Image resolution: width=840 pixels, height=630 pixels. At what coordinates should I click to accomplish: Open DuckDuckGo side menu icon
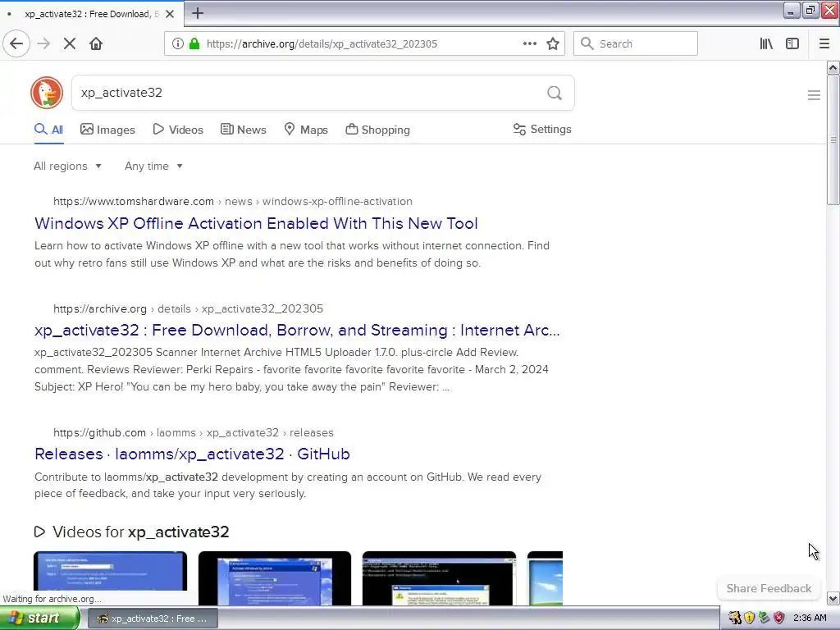coord(814,95)
